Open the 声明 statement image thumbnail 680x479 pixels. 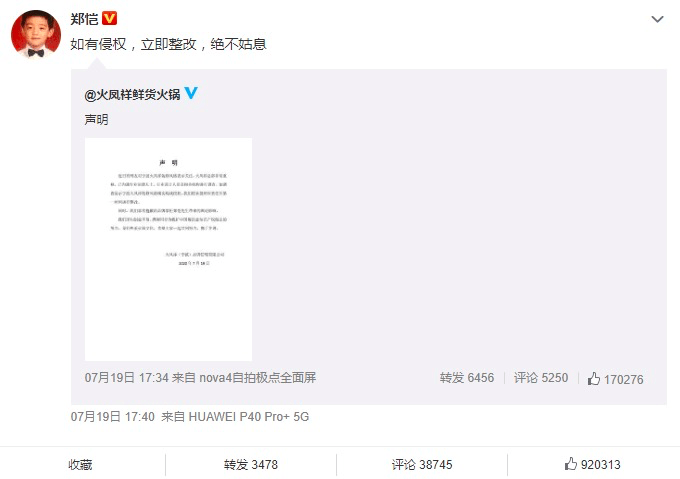[168, 249]
